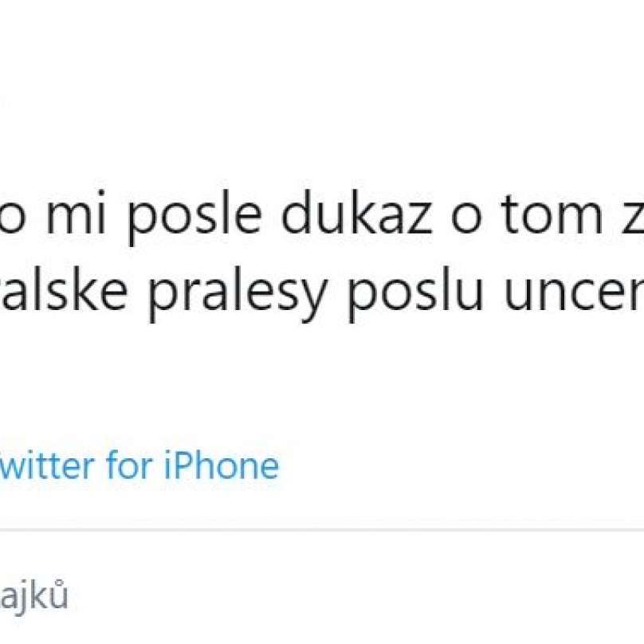Click the word "posle" in the tweet
Viewport: 644px width, 644px height.
(194, 218)
